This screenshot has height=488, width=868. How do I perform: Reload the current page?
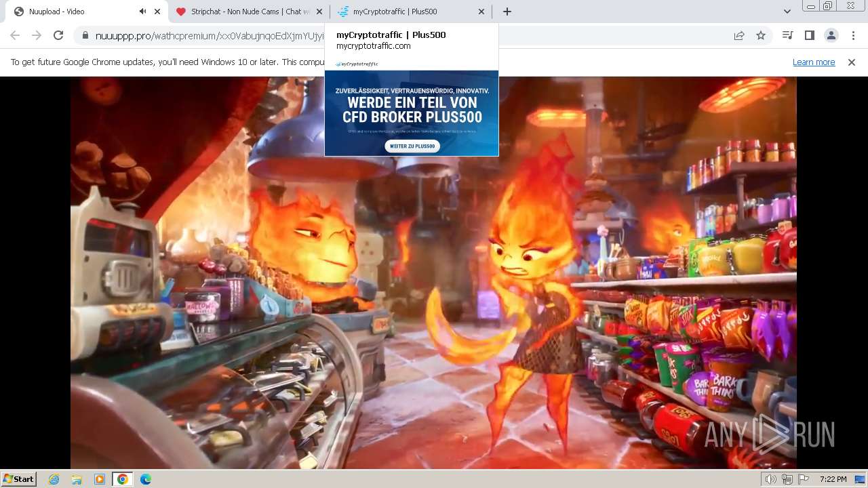coord(58,35)
